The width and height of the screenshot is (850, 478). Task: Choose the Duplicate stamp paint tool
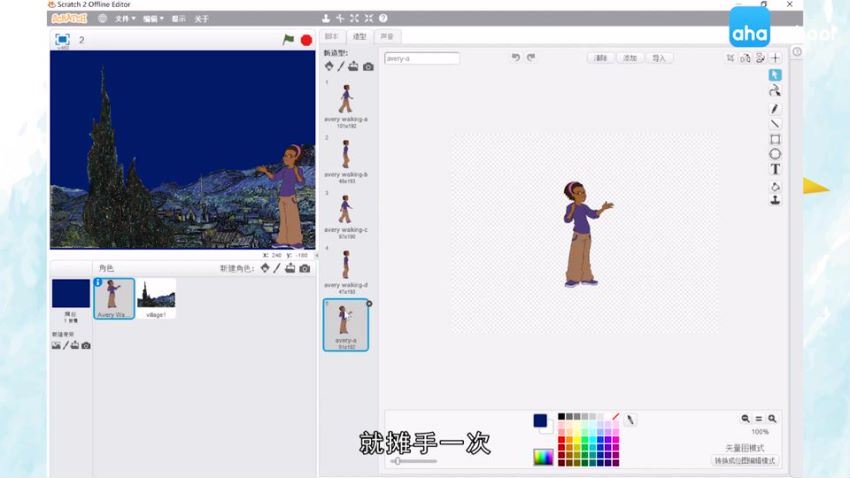775,200
